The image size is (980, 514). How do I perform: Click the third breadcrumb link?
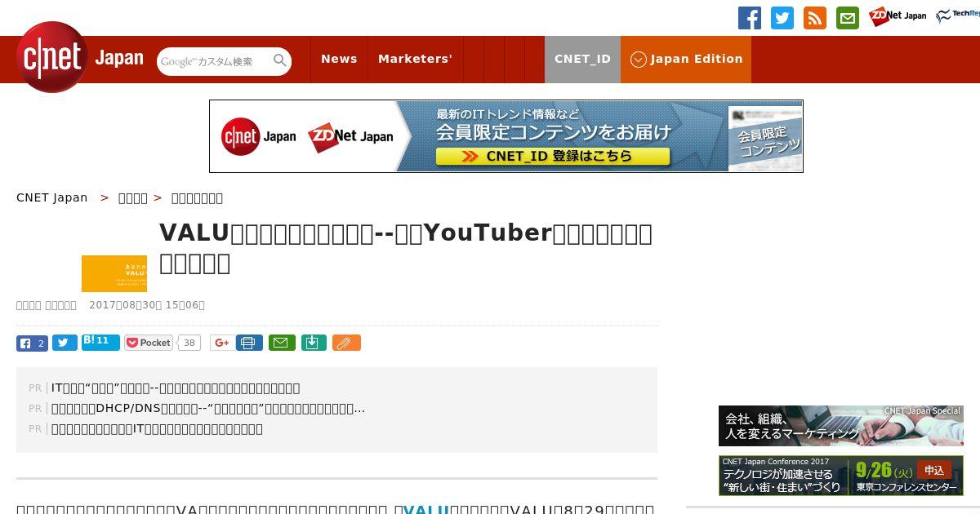197,197
